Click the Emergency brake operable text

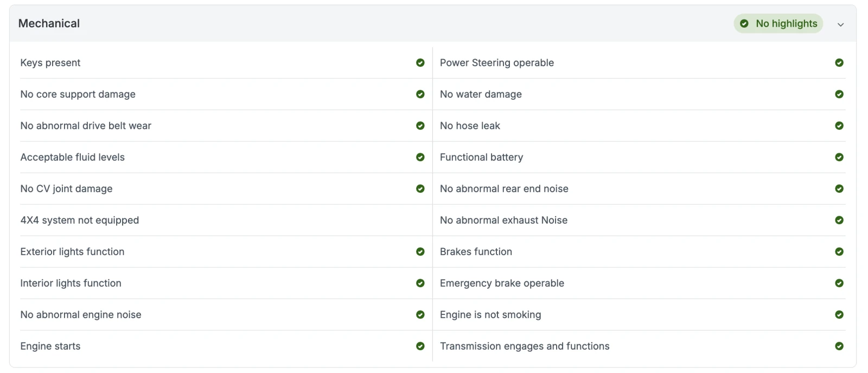(502, 283)
